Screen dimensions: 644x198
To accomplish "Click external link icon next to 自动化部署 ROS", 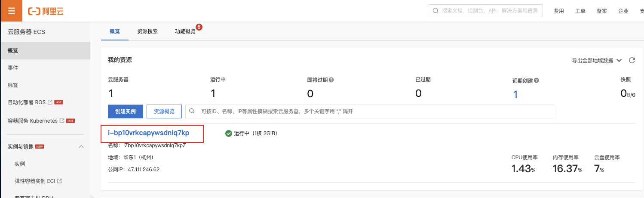I will coord(50,102).
